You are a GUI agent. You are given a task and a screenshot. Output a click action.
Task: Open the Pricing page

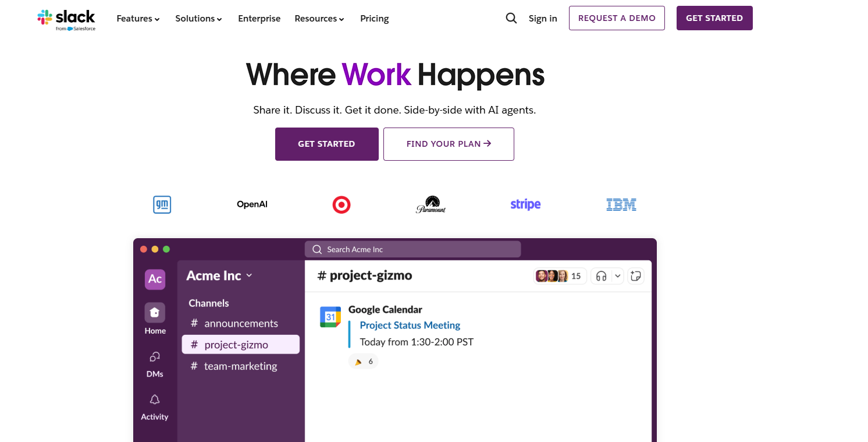point(374,18)
